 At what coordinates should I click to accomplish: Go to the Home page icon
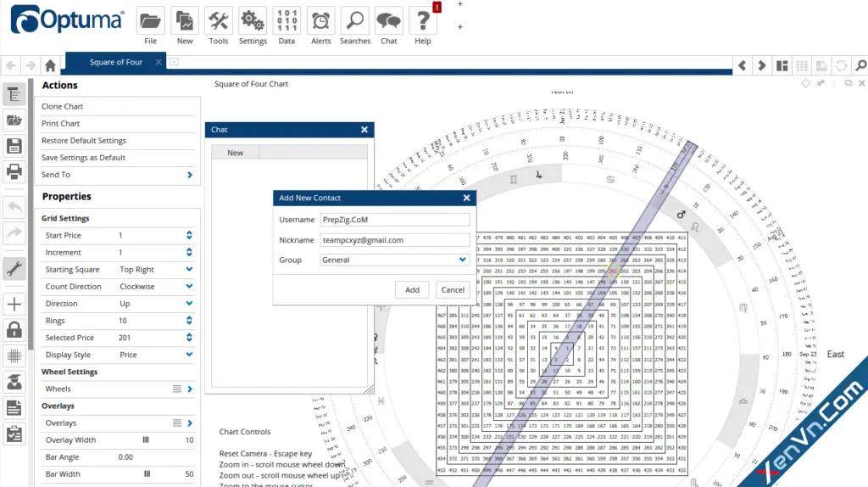pyautogui.click(x=50, y=65)
